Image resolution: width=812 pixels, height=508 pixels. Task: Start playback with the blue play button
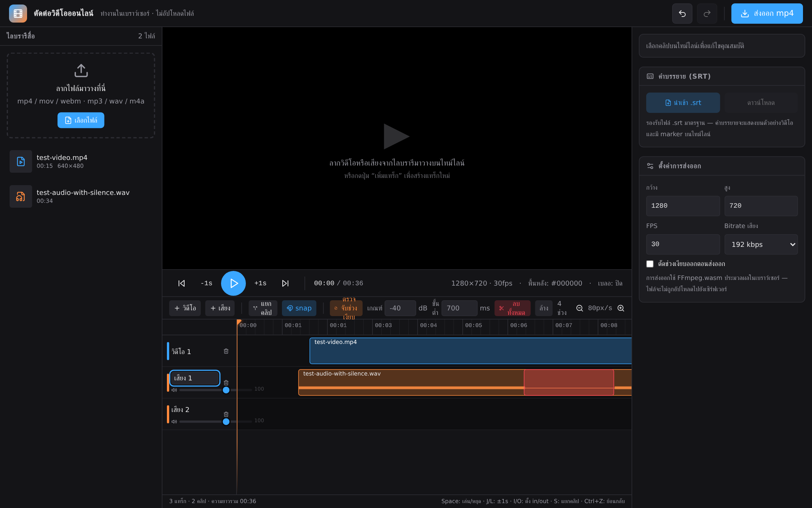(233, 283)
